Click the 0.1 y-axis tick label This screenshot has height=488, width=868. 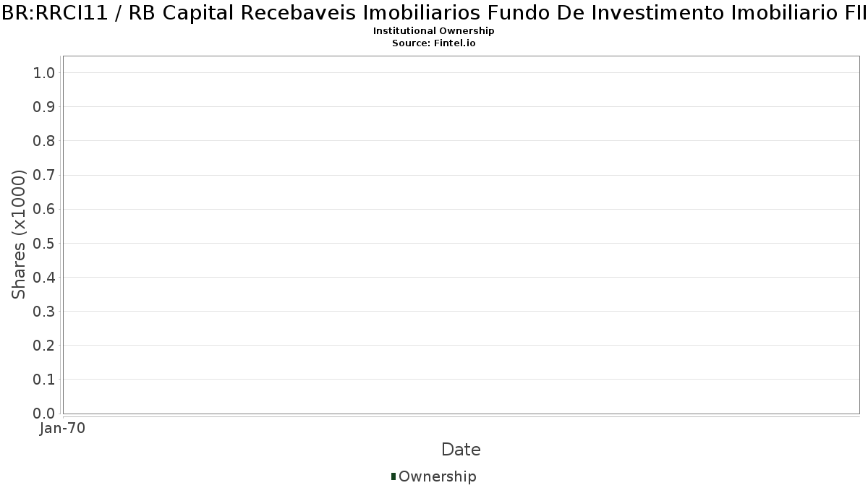tap(44, 379)
